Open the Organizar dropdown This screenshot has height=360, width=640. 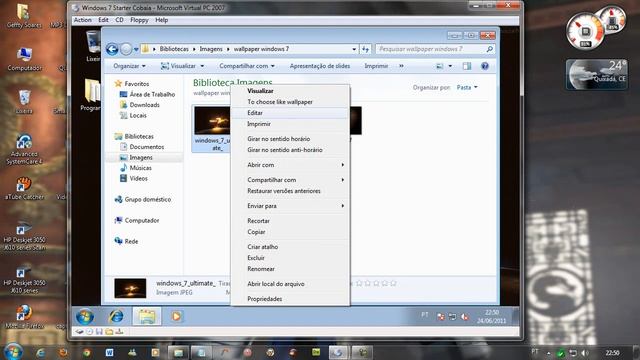(129, 66)
